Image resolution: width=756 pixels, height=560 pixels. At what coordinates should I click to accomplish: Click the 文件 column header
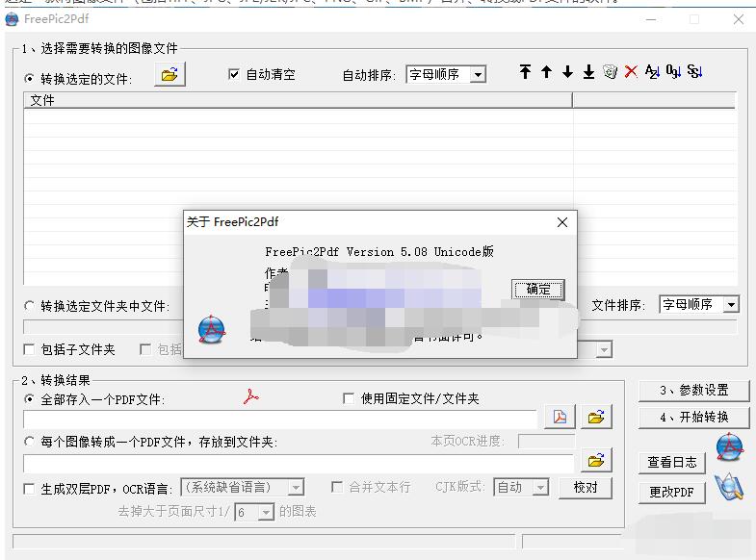[298, 100]
